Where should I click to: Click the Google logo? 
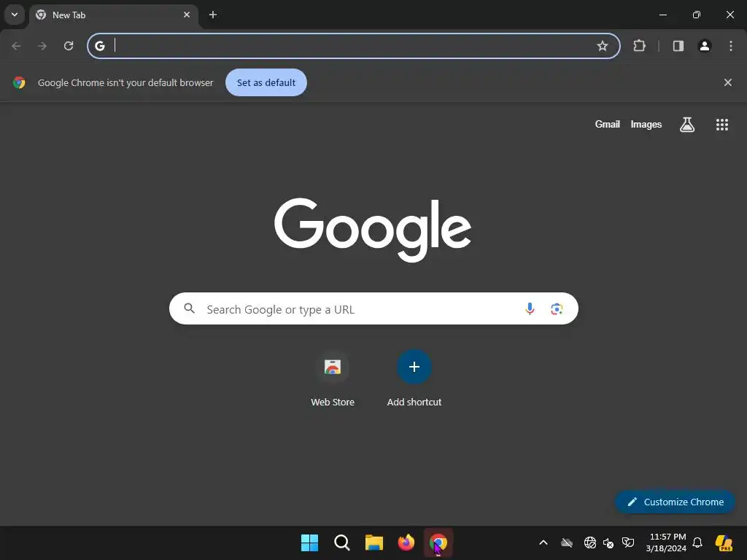[x=373, y=230]
